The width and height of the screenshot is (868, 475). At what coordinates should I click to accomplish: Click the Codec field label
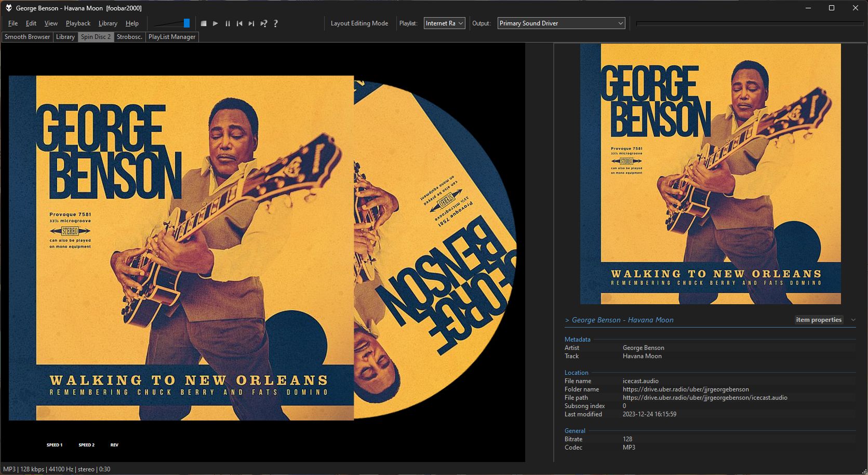tap(573, 447)
